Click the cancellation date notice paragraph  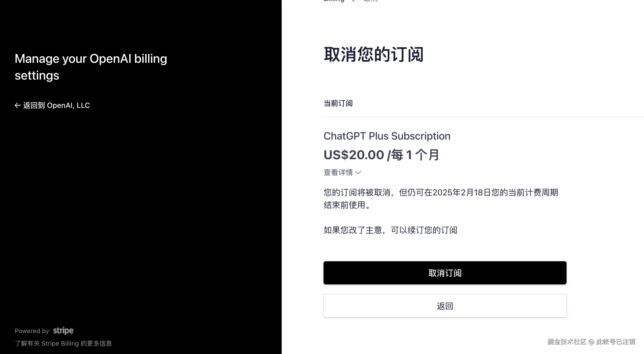[441, 199]
